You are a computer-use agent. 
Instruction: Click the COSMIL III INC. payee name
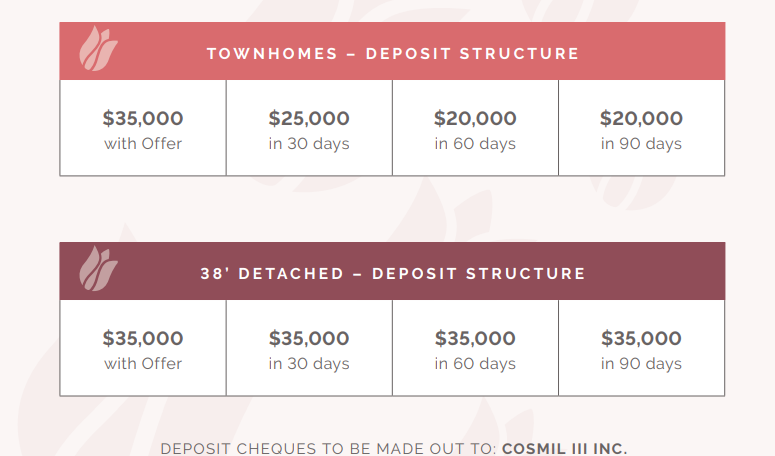coord(565,449)
